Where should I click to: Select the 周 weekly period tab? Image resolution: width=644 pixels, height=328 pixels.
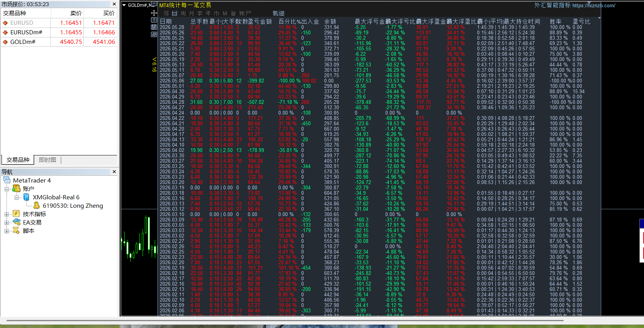pyautogui.click(x=183, y=13)
